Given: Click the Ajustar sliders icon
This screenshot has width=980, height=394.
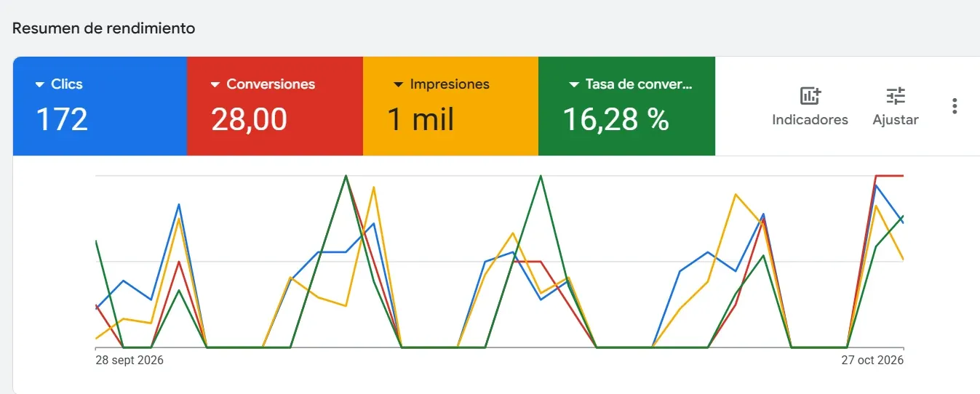Looking at the screenshot, I should click(x=896, y=95).
